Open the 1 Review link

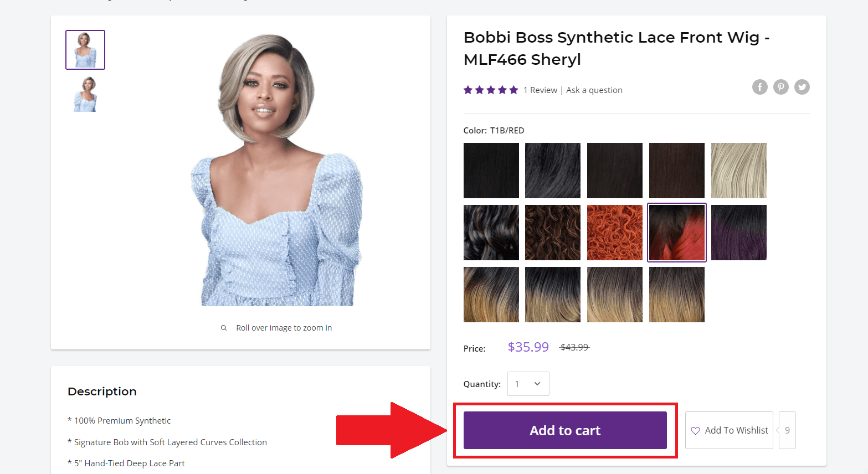pos(540,90)
